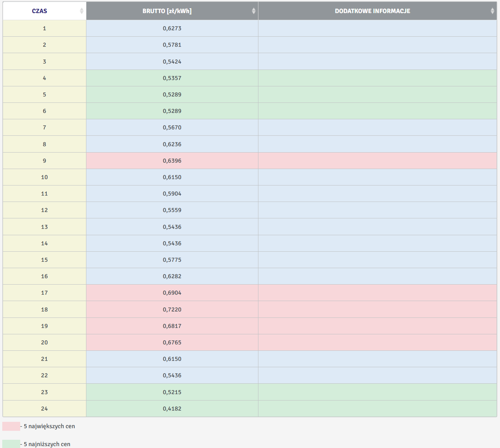Select DODATKOWE INFORMACJE column header text
Screen dimensions: 500x448
[x=372, y=11]
